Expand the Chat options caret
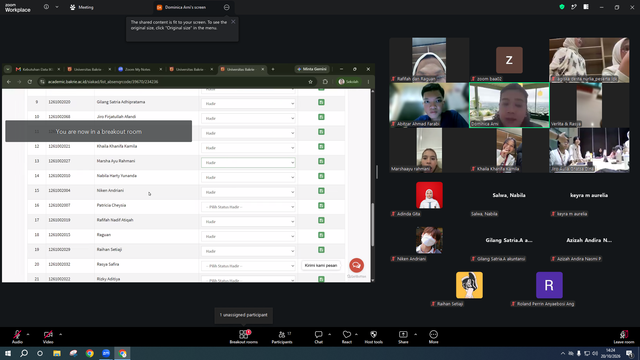640x360 pixels. point(329,334)
